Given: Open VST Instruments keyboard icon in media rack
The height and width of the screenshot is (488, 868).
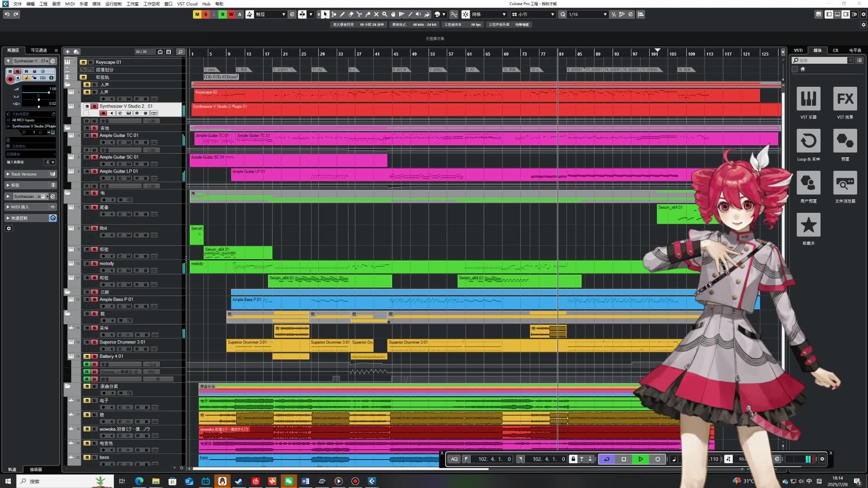Looking at the screenshot, I should click(x=808, y=99).
